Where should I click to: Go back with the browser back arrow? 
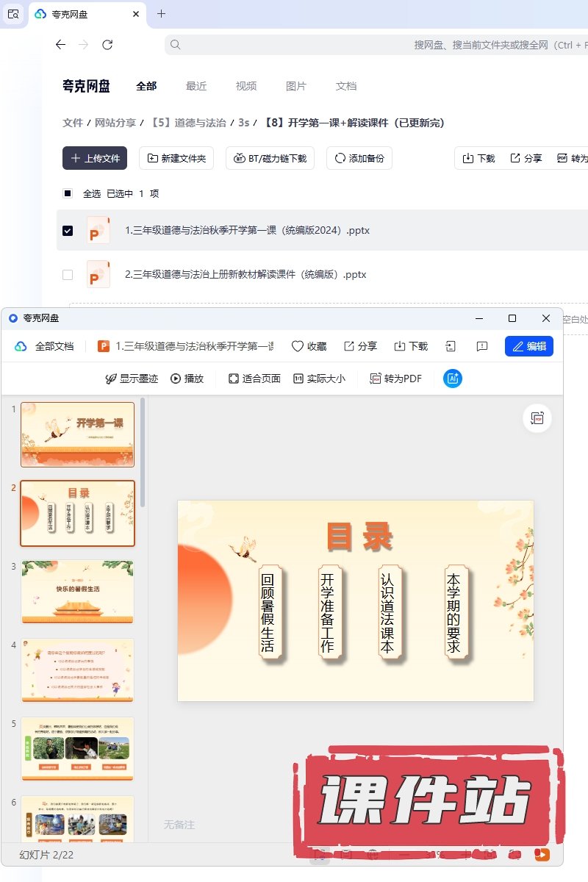coord(60,45)
